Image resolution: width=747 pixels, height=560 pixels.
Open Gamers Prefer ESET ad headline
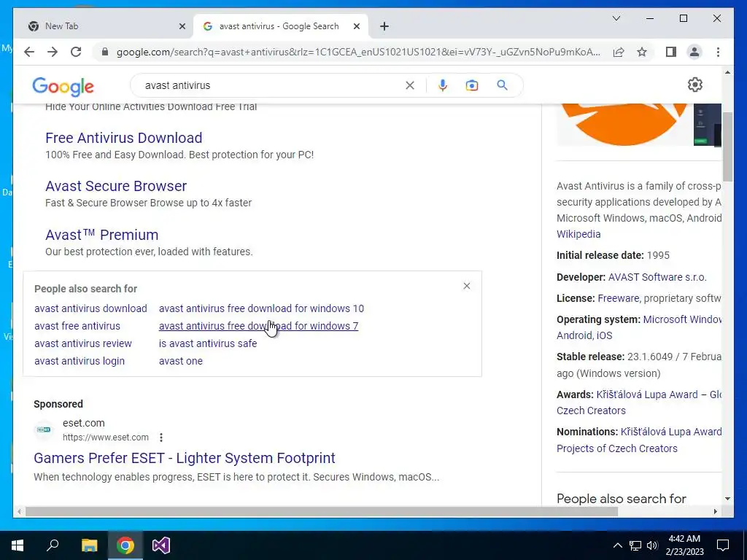click(185, 458)
